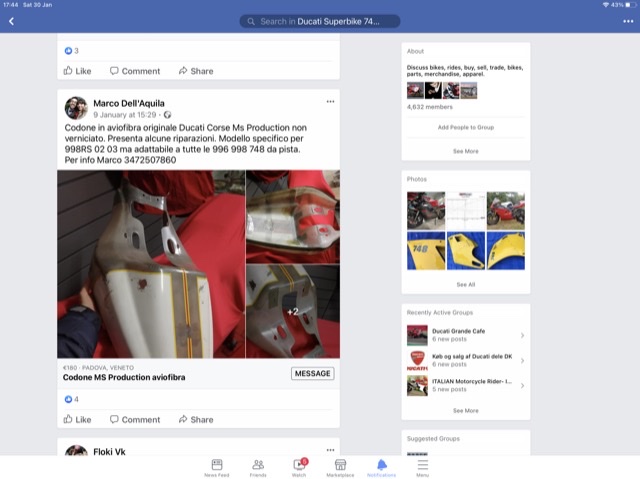Open the top-right Codone photo
The image size is (640, 479).
click(293, 217)
